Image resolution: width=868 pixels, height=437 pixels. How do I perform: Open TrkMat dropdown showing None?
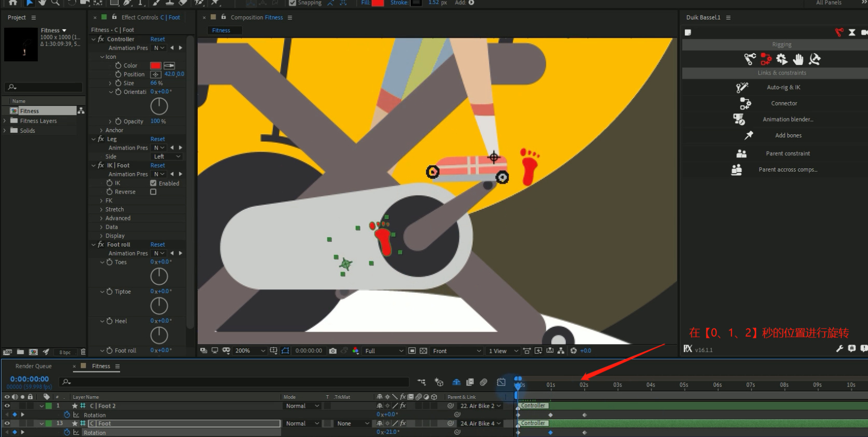click(352, 423)
